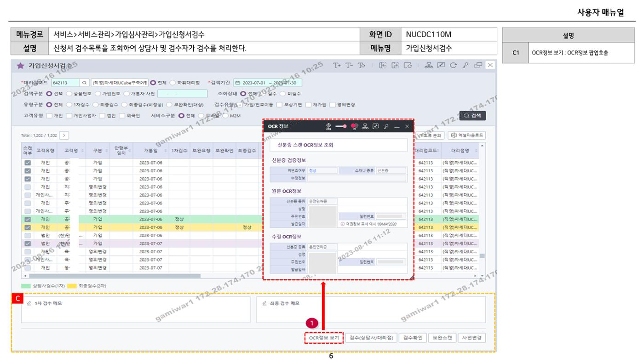This screenshot has width=644, height=362.
Task: Click the vertical scrollbar thumb of the table
Action: (482, 256)
